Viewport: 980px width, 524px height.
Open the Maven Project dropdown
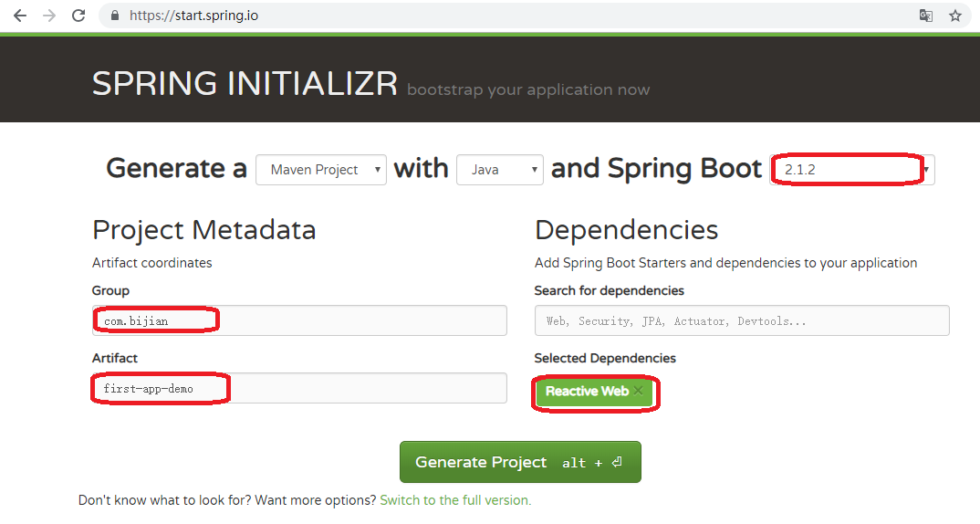pyautogui.click(x=321, y=170)
